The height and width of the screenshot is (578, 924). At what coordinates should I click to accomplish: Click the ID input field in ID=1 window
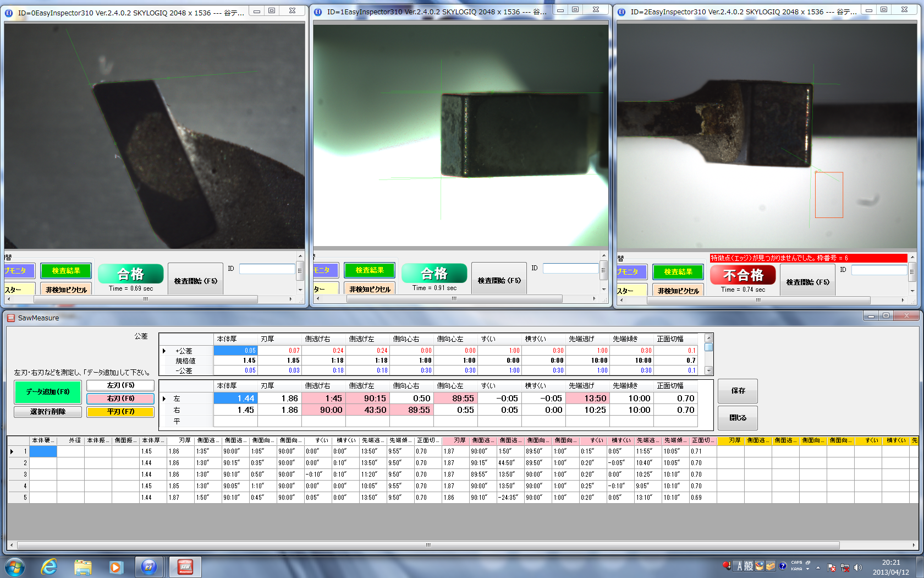pyautogui.click(x=571, y=268)
